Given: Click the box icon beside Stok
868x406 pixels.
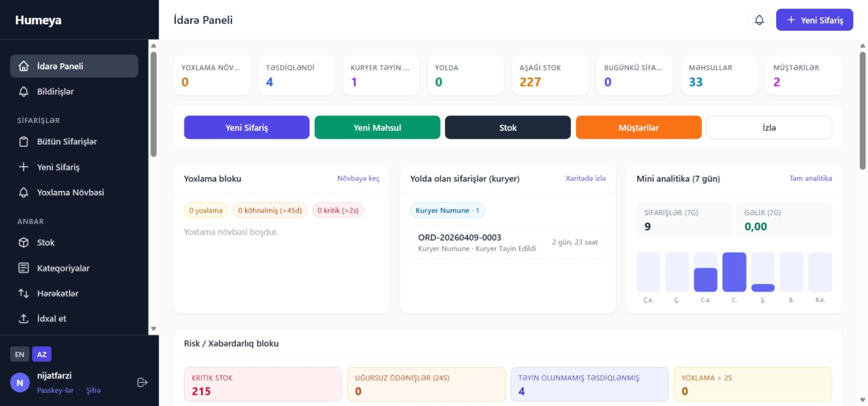Looking at the screenshot, I should (x=23, y=242).
